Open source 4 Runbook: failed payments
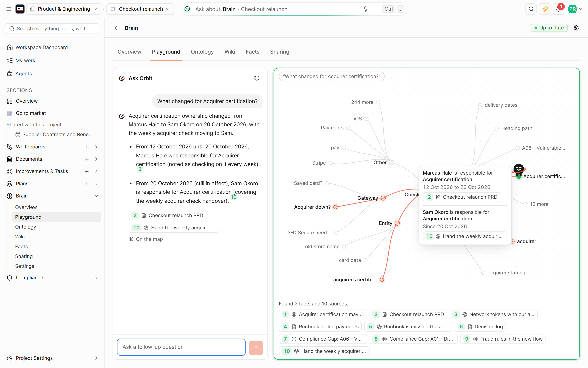 point(320,327)
